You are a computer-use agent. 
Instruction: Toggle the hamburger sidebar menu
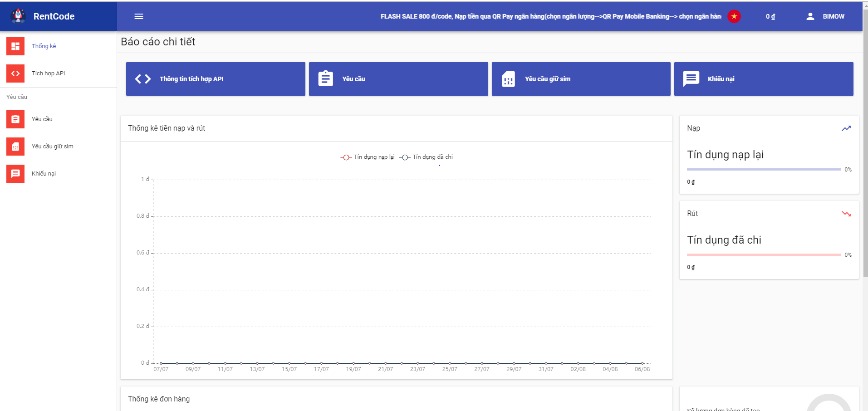[139, 16]
